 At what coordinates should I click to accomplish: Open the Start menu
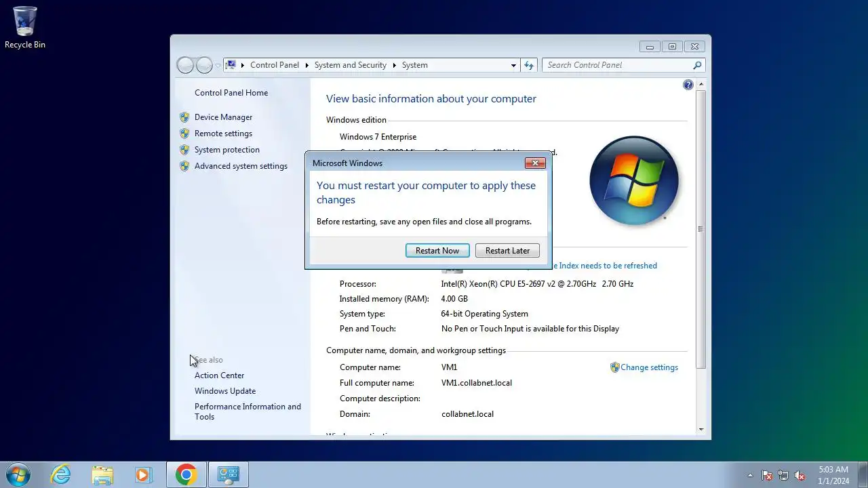point(18,474)
